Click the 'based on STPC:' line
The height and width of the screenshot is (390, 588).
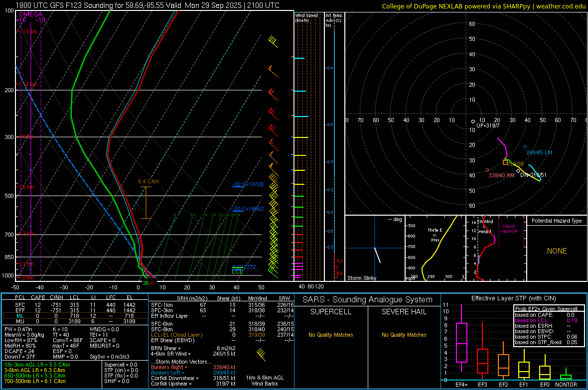(546, 337)
